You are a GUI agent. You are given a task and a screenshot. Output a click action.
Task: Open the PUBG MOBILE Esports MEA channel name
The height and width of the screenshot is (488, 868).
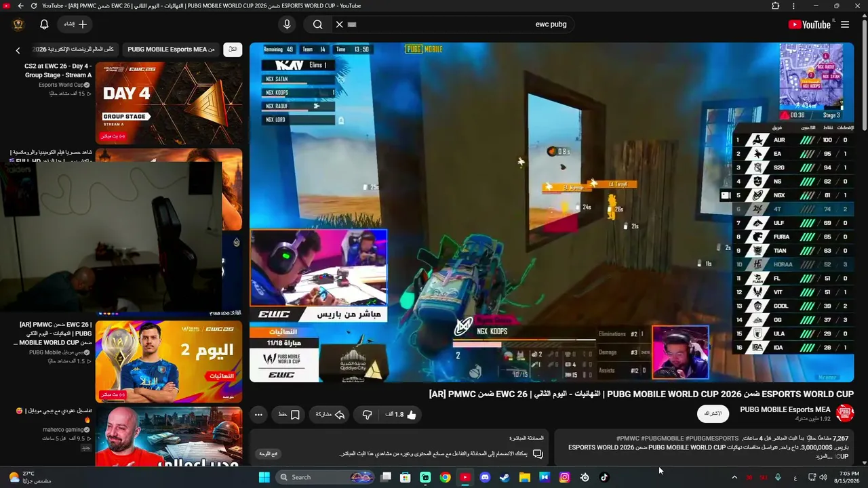(x=785, y=409)
